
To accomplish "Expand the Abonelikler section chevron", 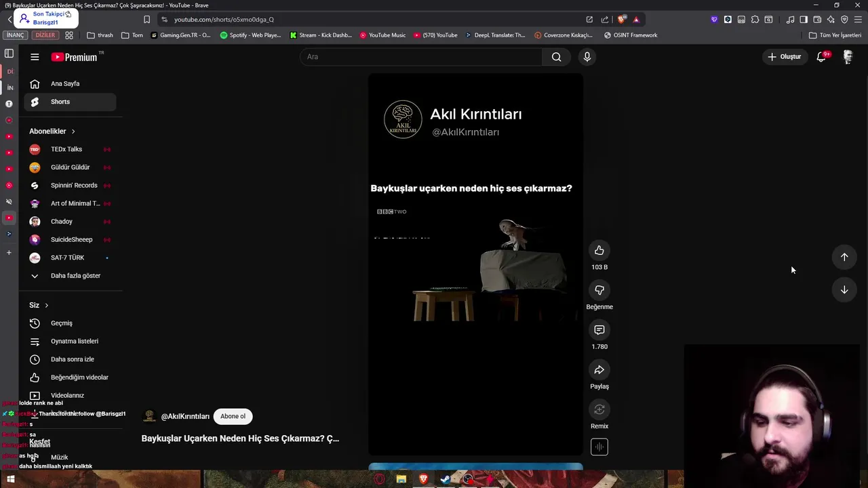I will point(73,131).
